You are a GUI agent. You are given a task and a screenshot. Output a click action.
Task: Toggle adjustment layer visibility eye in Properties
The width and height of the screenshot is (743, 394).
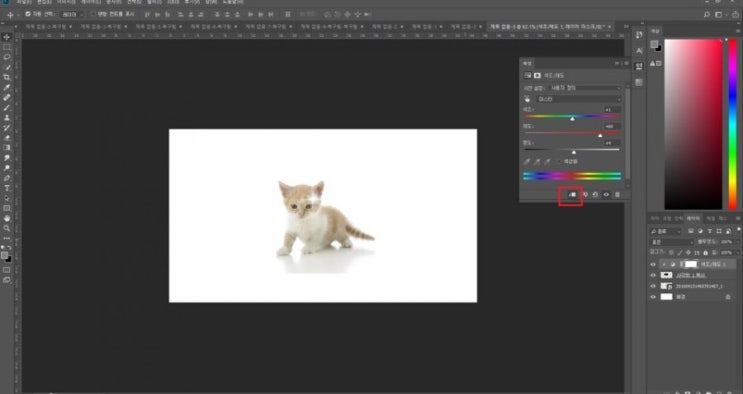point(606,195)
